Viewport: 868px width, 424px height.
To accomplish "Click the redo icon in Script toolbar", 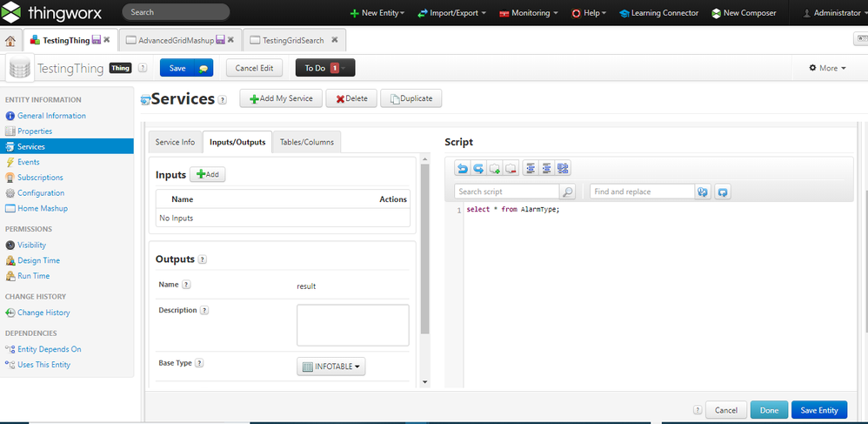I will (x=478, y=169).
